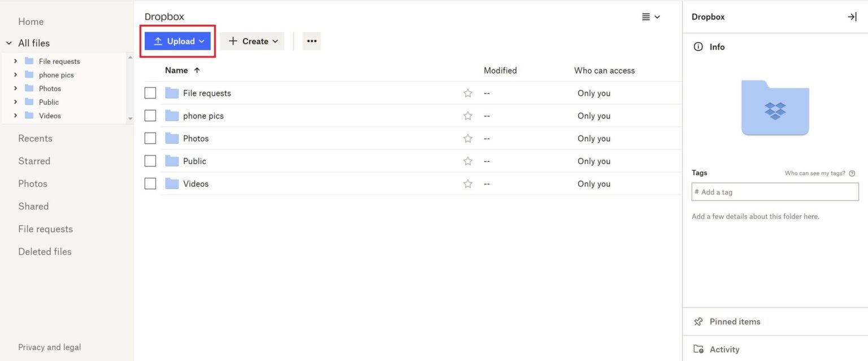The image size is (868, 361).
Task: Tick the Videos folder checkbox
Action: (x=150, y=184)
